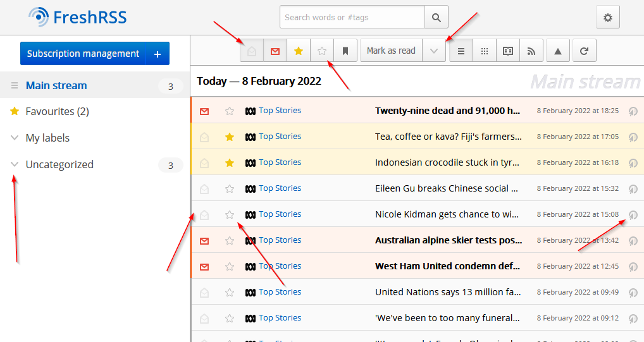Mark the Twenty-nine dead article as read

click(x=204, y=111)
